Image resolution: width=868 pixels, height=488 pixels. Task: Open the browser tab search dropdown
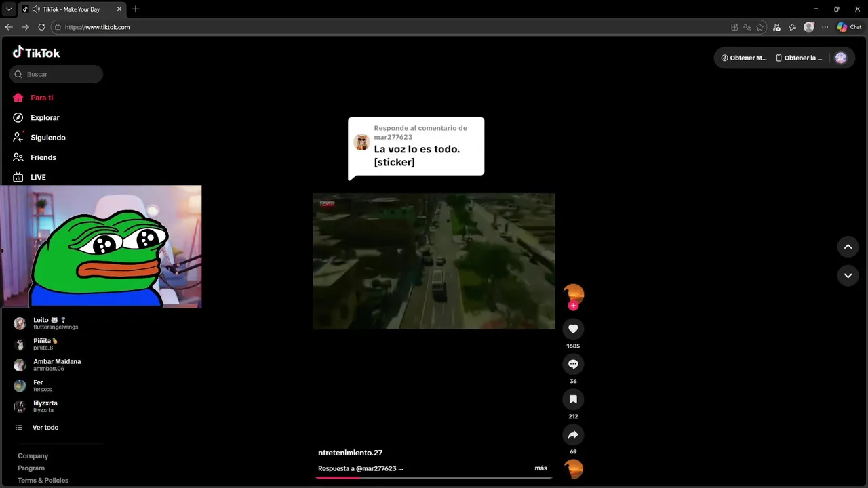tap(9, 9)
